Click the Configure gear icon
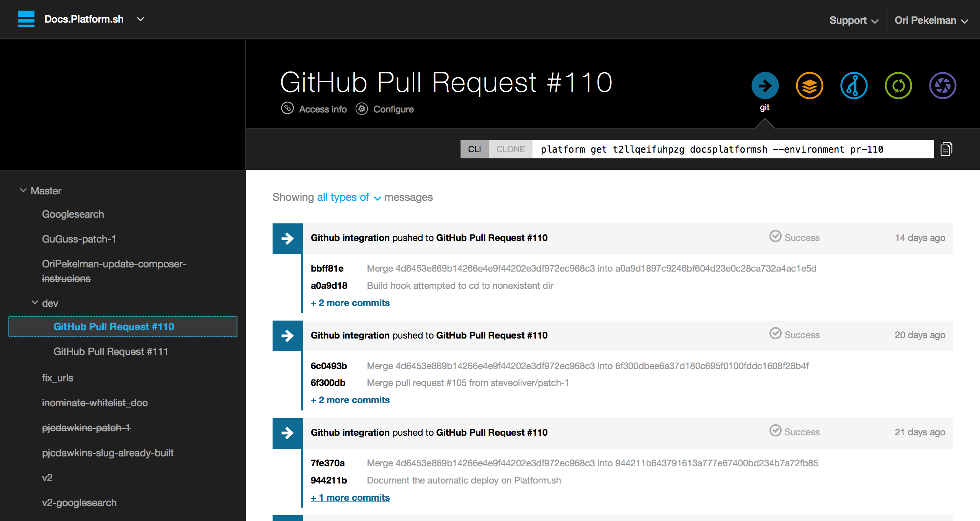 point(361,109)
